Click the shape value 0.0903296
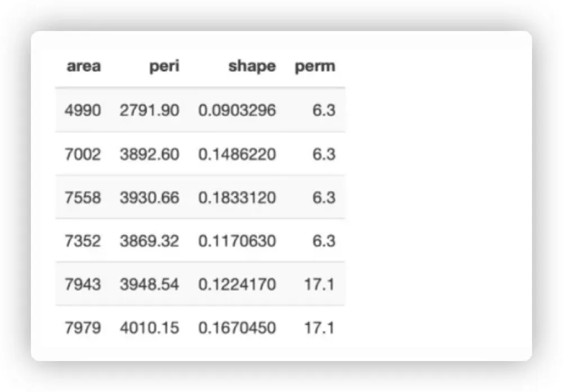This screenshot has width=563, height=392. click(237, 110)
